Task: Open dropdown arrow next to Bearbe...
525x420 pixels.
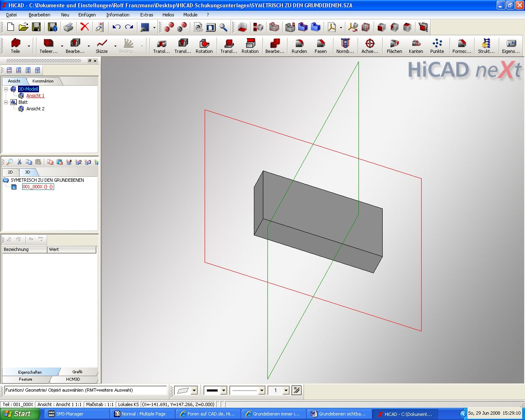Action: (89, 46)
